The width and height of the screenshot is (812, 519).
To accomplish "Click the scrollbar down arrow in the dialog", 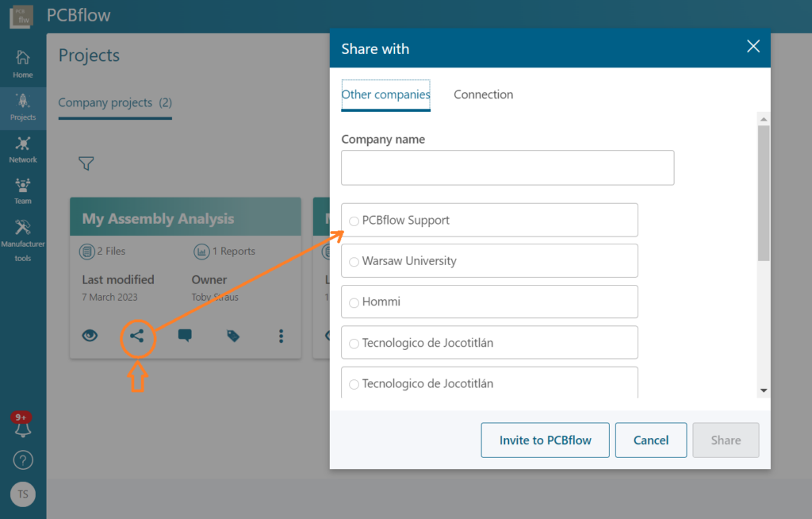I will [x=764, y=390].
